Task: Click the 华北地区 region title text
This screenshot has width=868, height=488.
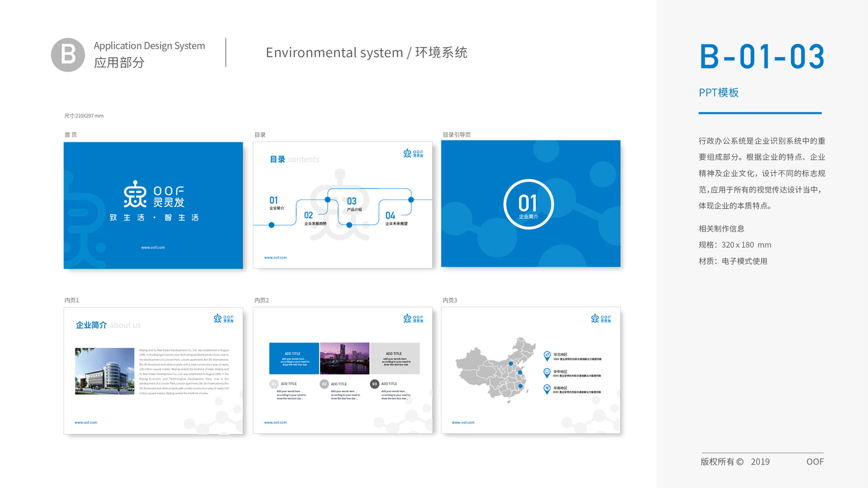Action: point(560,355)
